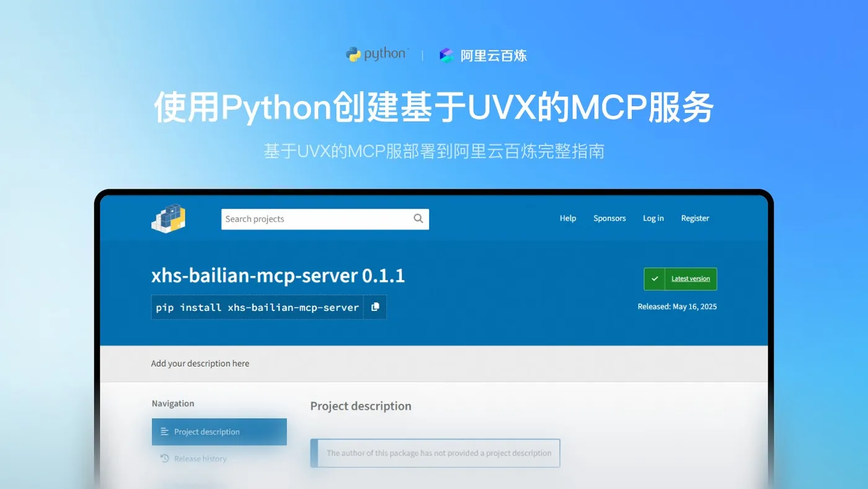
Task: Select the Project description lines icon in sidebar
Action: click(164, 431)
